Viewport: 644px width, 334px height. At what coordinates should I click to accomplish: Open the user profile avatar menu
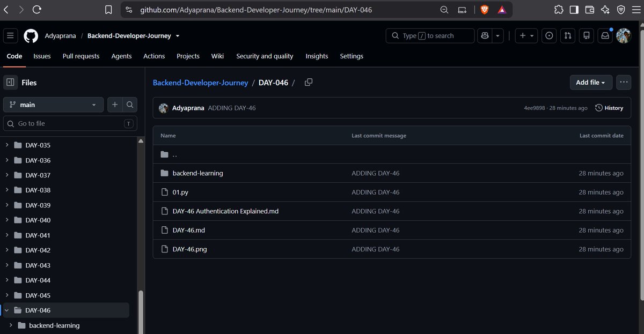(x=623, y=36)
